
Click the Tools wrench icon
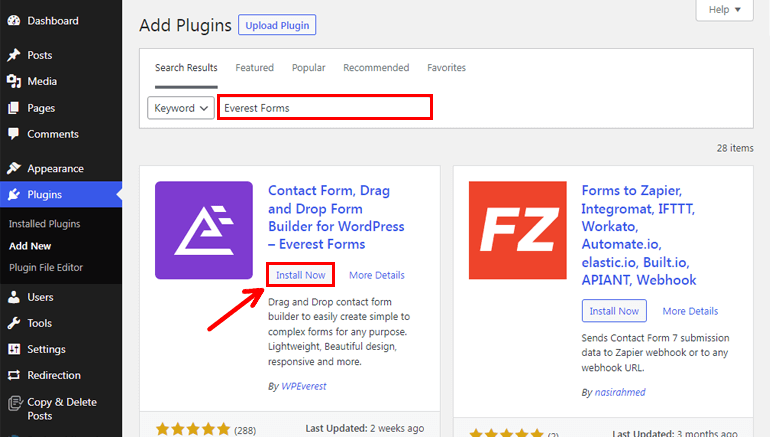click(14, 323)
